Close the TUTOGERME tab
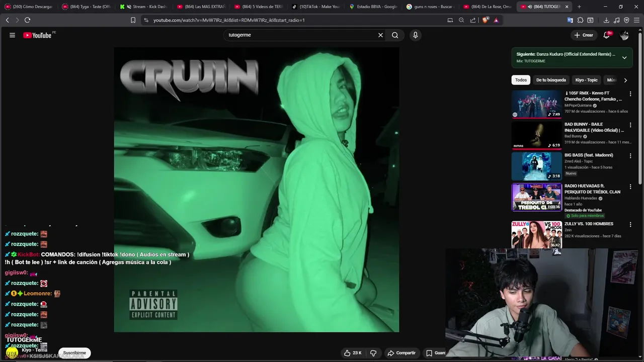644x362 pixels. tap(567, 7)
